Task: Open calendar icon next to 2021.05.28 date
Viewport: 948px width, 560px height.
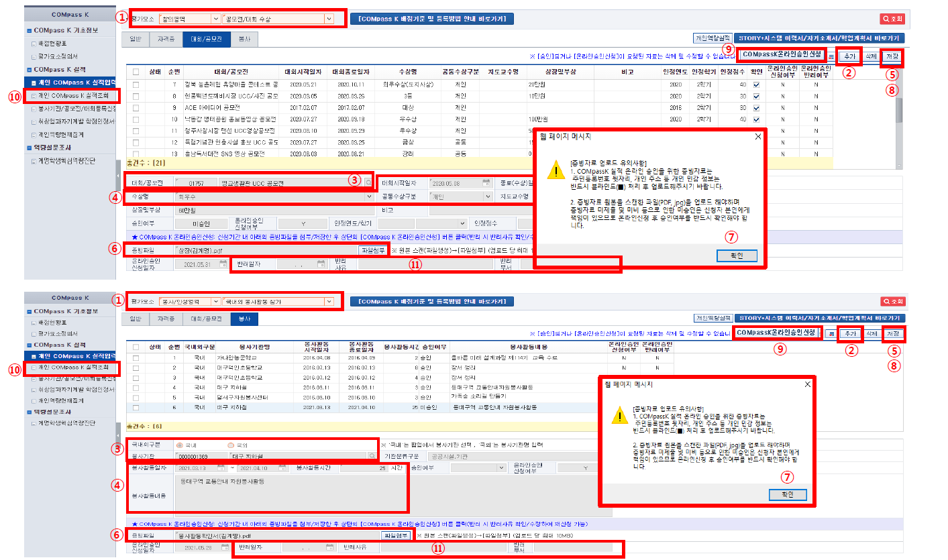Action: click(227, 548)
